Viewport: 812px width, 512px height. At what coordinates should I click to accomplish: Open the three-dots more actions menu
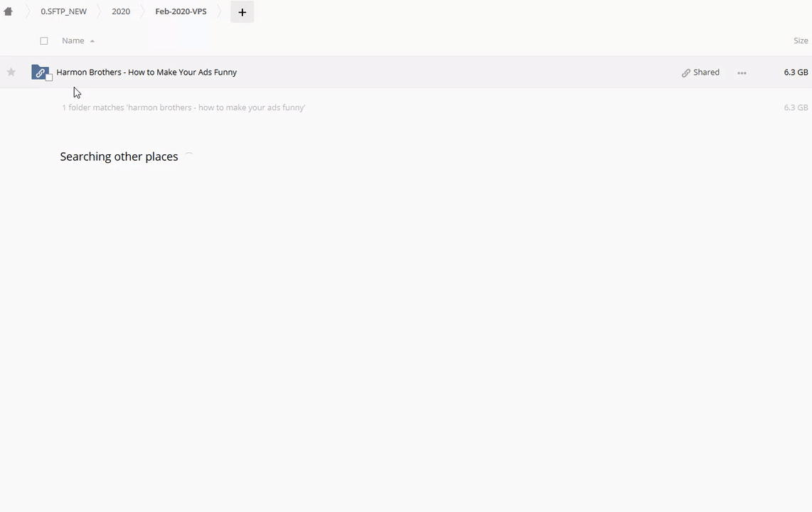click(742, 73)
